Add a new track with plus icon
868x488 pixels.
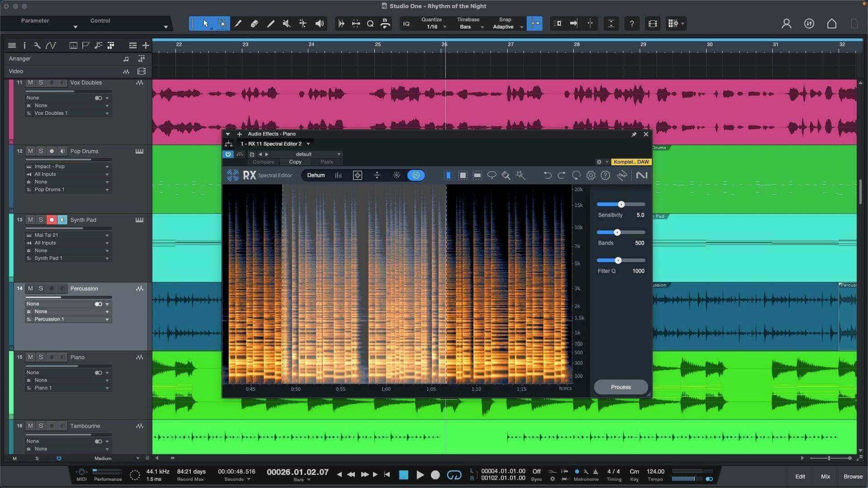click(146, 45)
